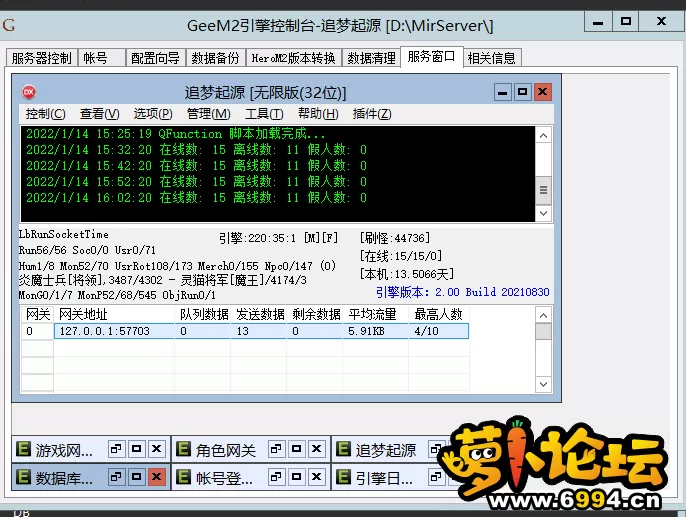This screenshot has height=517, width=686.
Task: Click gateway table scroll down arrow
Action: click(x=543, y=384)
